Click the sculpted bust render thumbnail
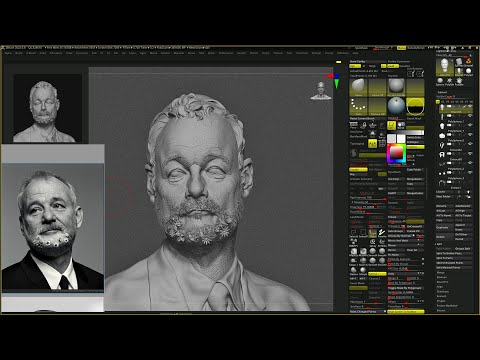Image resolution: width=480 pixels, height=360 pixels. [47, 109]
